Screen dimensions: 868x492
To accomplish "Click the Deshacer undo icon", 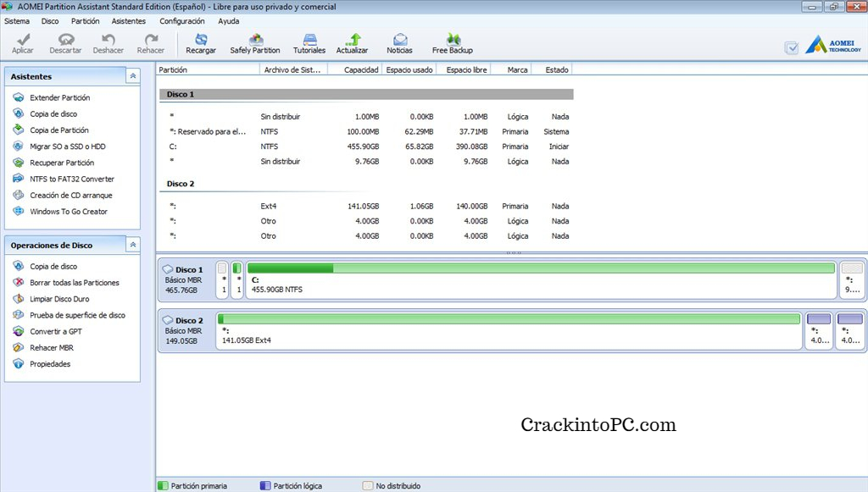I will 108,39.
